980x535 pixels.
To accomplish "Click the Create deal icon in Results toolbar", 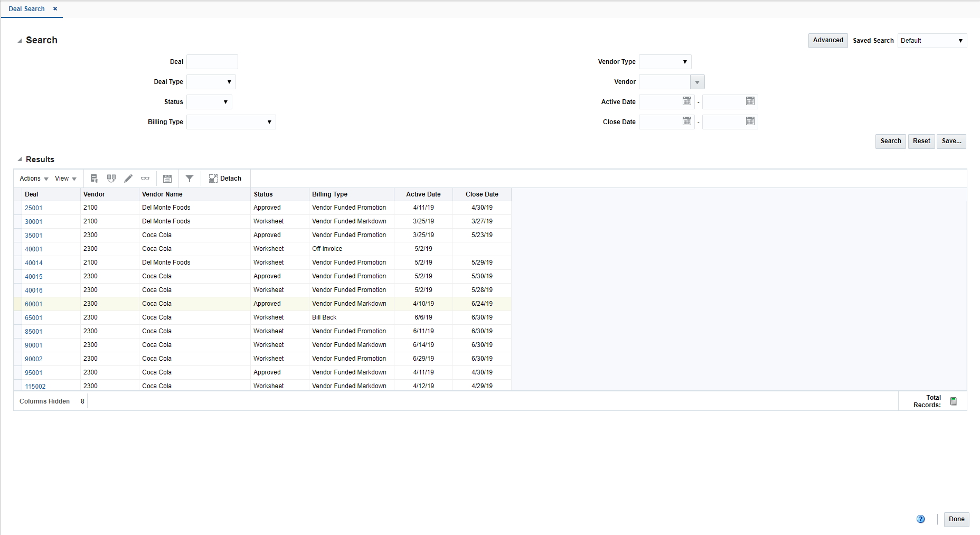I will pos(95,179).
